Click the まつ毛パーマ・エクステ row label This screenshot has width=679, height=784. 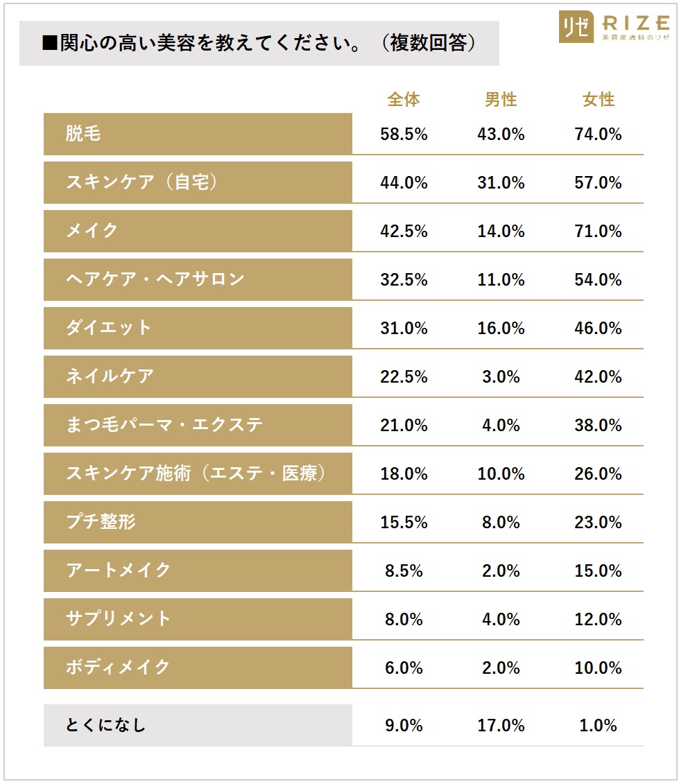[164, 426]
